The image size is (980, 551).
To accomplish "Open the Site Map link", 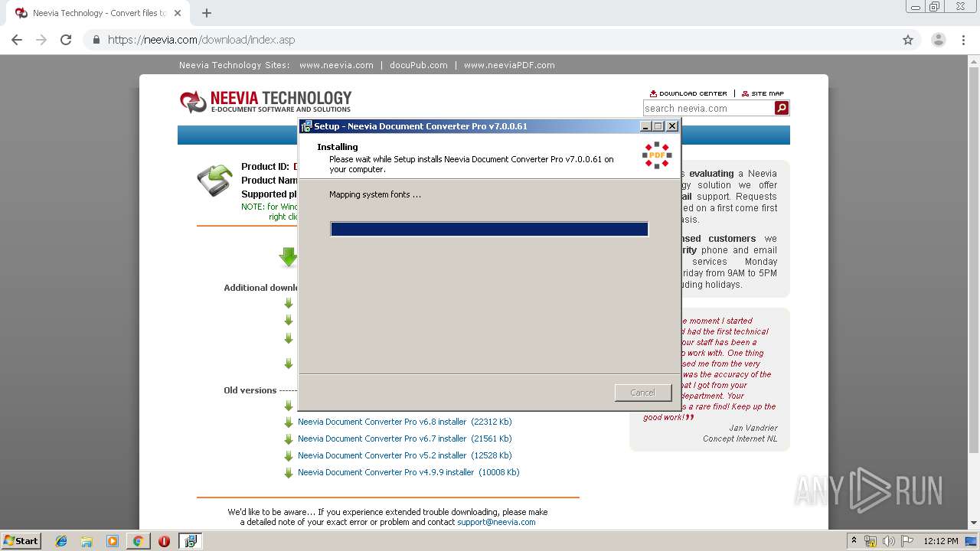I will [x=763, y=93].
